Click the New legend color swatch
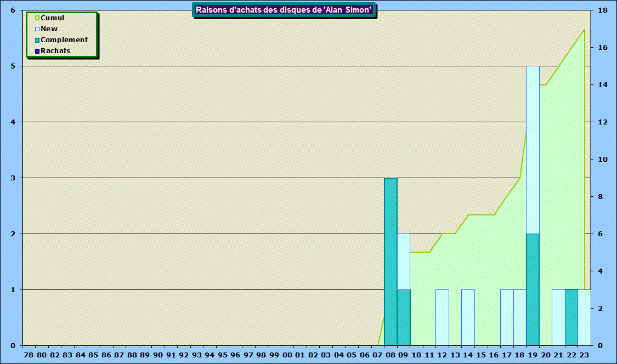617x364 pixels. [x=37, y=29]
